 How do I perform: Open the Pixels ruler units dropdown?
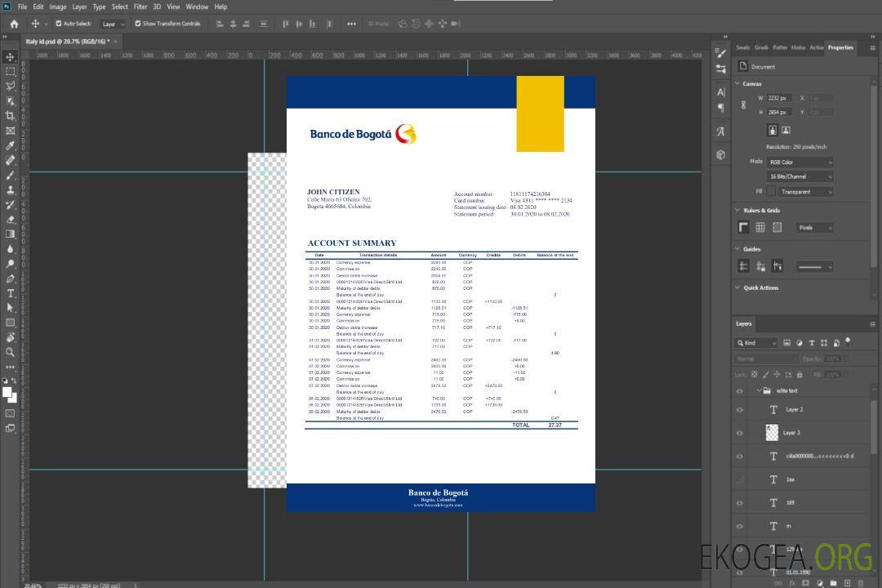[x=814, y=228]
